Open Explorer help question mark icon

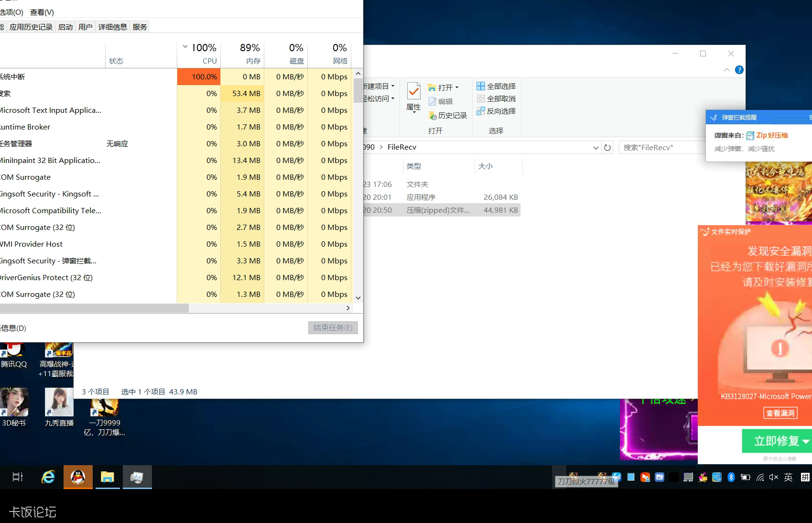tap(739, 70)
